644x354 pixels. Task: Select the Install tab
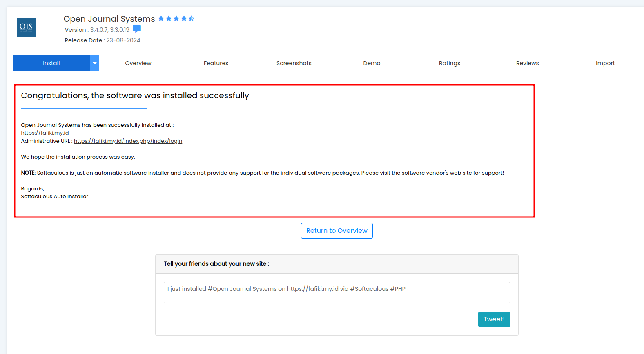point(51,63)
